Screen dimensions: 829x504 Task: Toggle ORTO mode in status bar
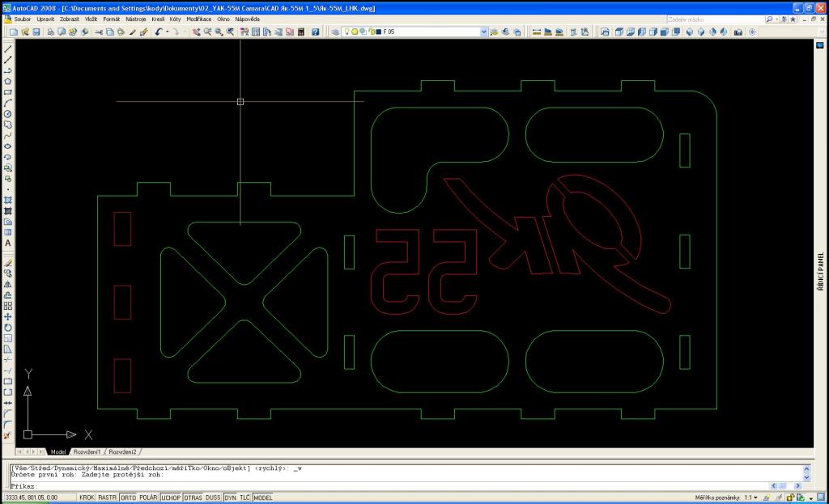point(128,498)
